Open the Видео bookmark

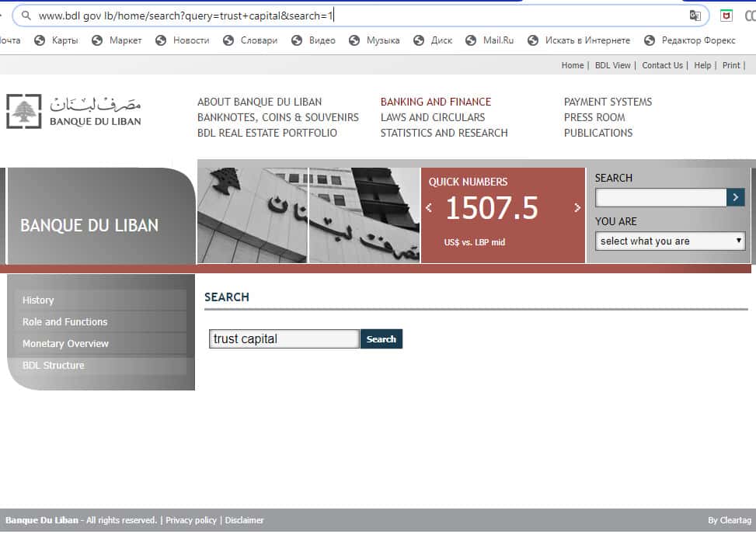click(x=313, y=40)
